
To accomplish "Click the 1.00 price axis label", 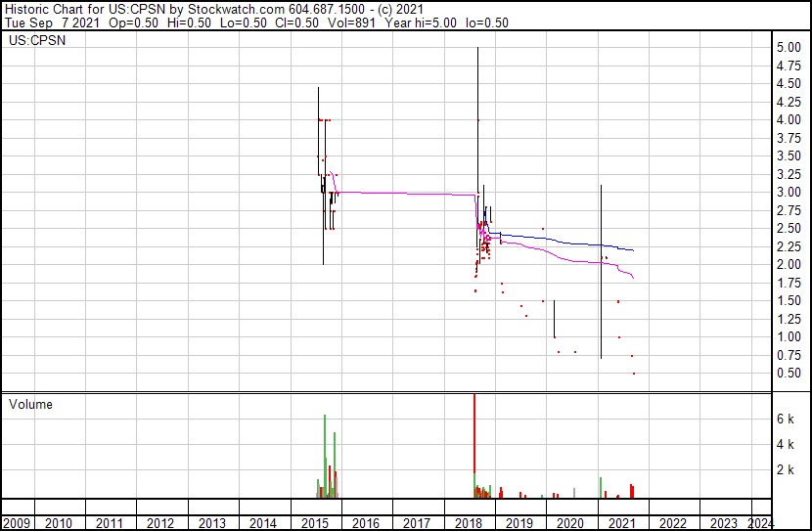I will 789,337.
